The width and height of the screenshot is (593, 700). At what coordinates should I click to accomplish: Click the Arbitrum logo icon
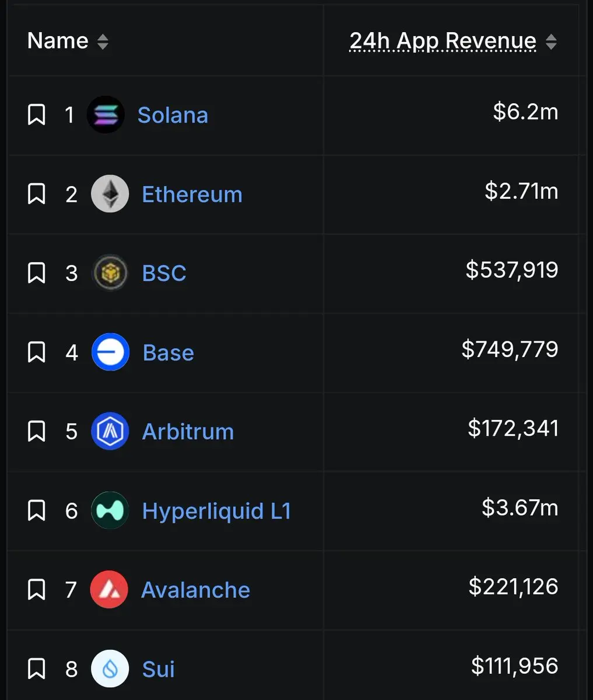110,431
